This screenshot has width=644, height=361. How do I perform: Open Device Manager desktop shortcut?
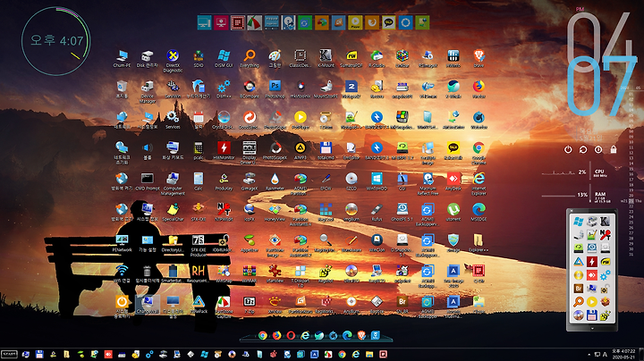(147, 91)
